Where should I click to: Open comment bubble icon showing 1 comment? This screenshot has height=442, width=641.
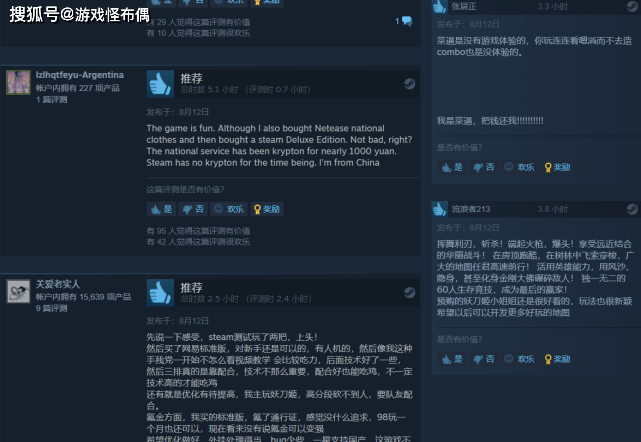(x=407, y=21)
